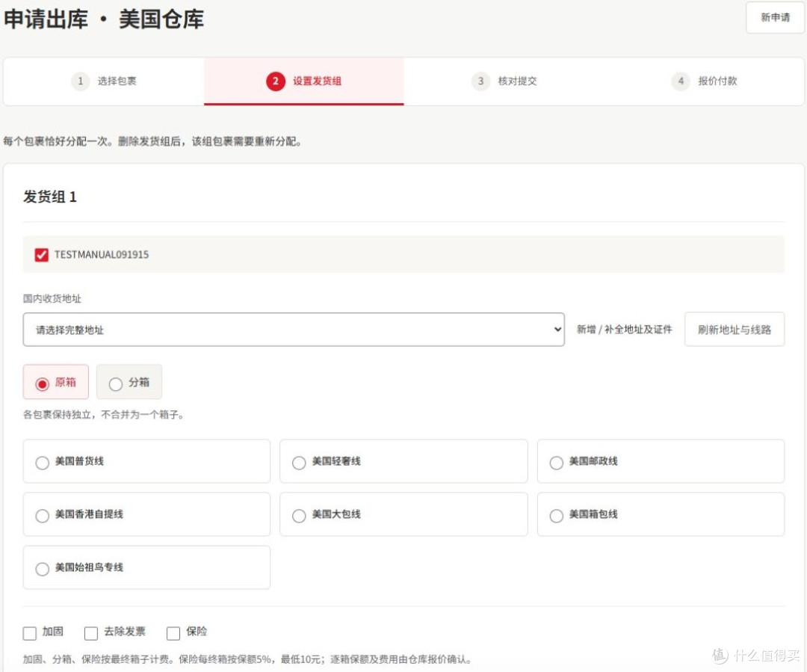The height and width of the screenshot is (672, 807).
Task: Click step number 1 circle
Action: (80, 81)
